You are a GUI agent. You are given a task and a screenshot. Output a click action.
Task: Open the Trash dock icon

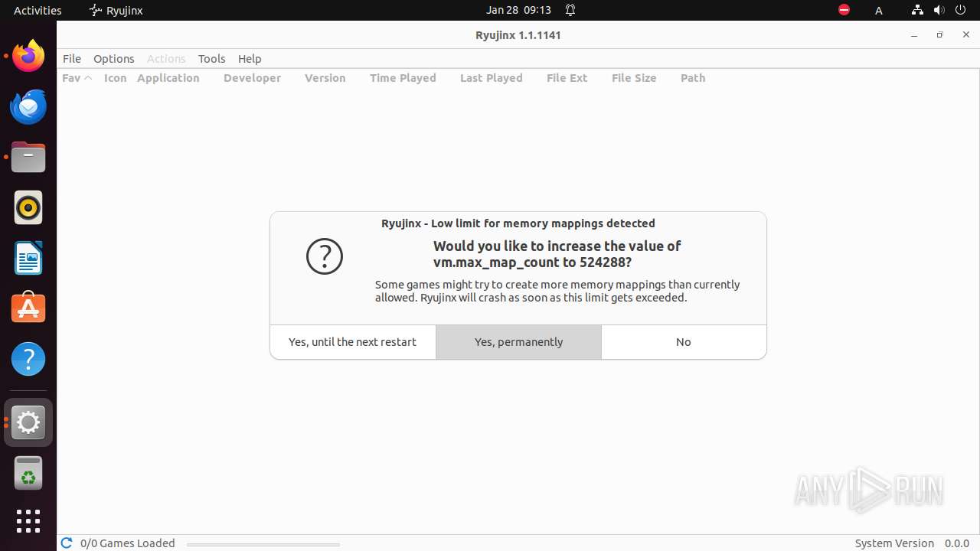coord(28,473)
